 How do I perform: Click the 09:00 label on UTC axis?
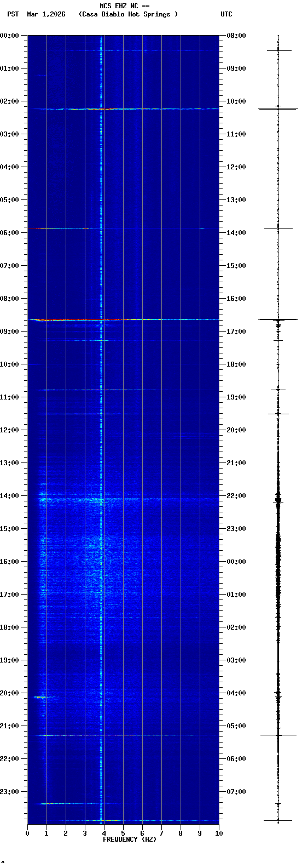pos(236,68)
